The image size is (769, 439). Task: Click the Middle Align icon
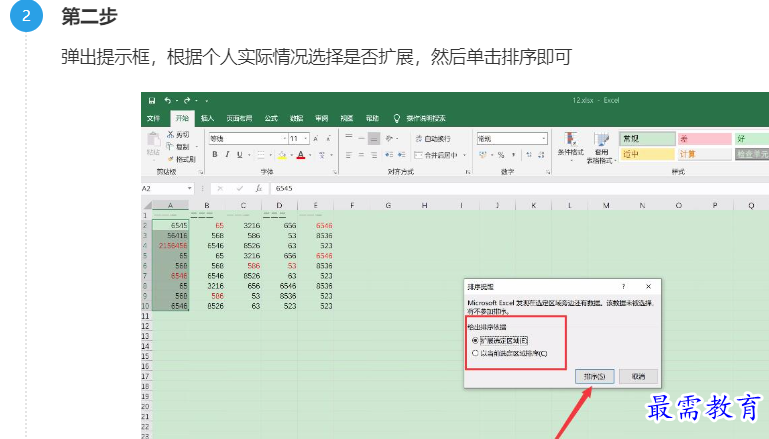click(x=361, y=138)
